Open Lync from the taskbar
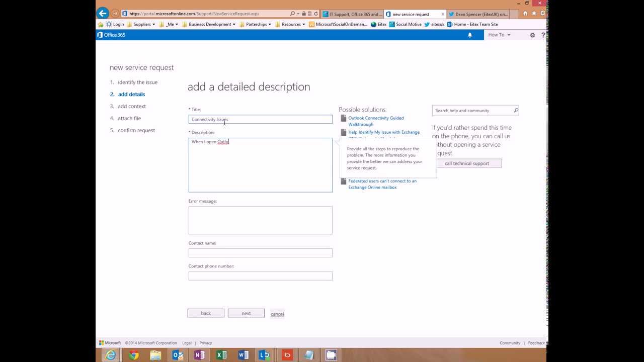Image resolution: width=644 pixels, height=362 pixels. [265, 355]
